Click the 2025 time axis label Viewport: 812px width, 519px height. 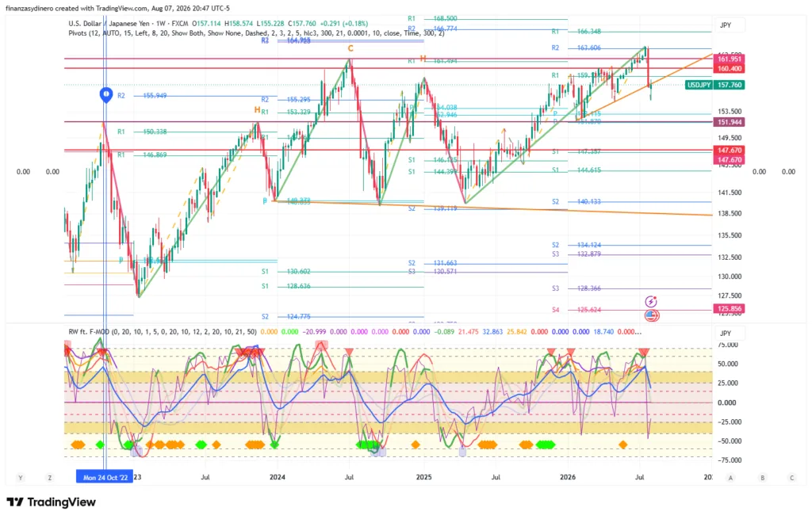423,477
